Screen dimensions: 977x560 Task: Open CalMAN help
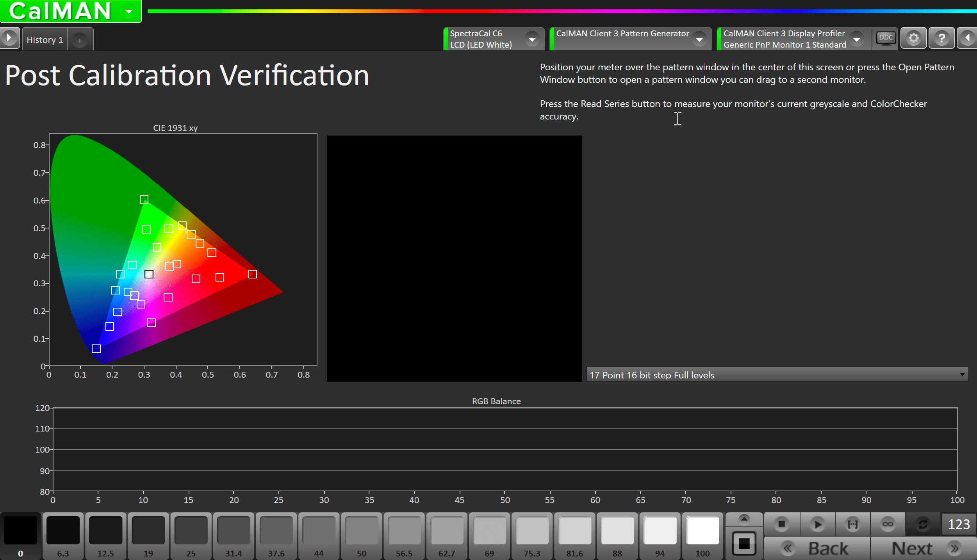pyautogui.click(x=942, y=38)
